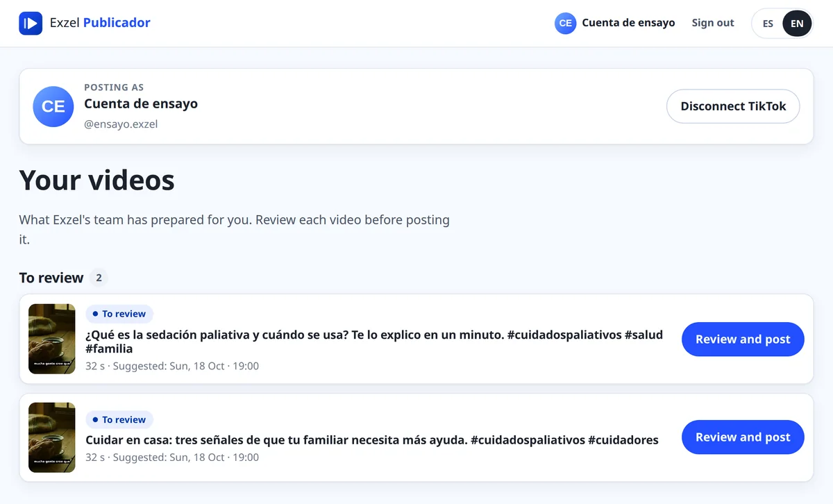Click the large CE avatar in Posting As card
Screen dimensions: 833x504
click(53, 106)
